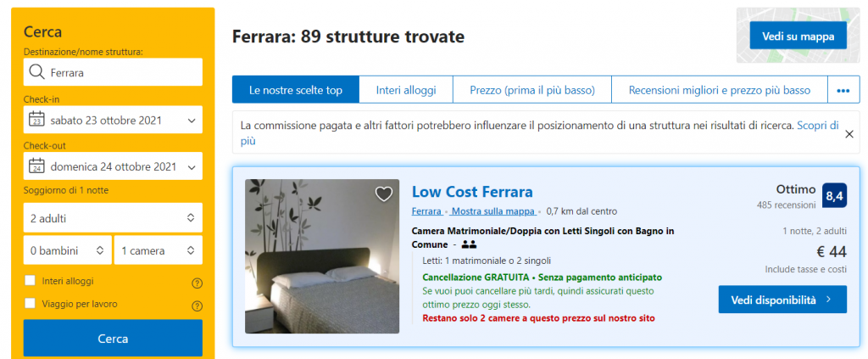Viewport: 868px width, 359px height.
Task: Dismiss the commission notice with X
Action: point(849,133)
